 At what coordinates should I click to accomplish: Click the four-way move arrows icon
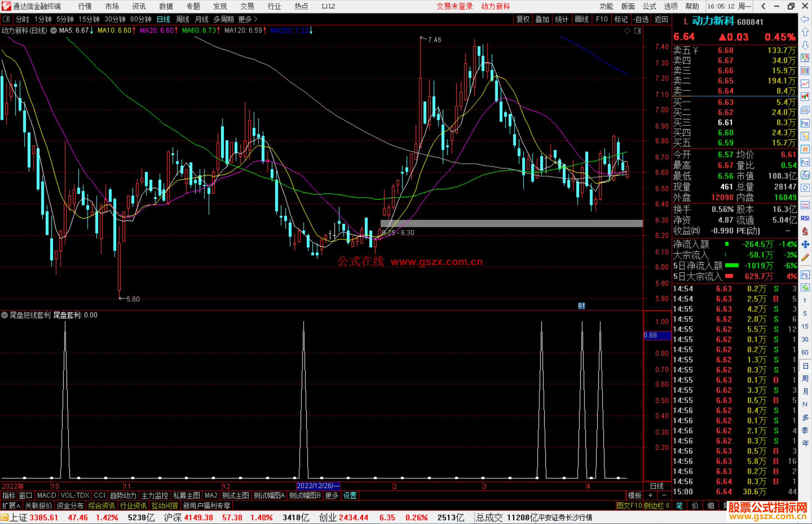click(x=805, y=245)
